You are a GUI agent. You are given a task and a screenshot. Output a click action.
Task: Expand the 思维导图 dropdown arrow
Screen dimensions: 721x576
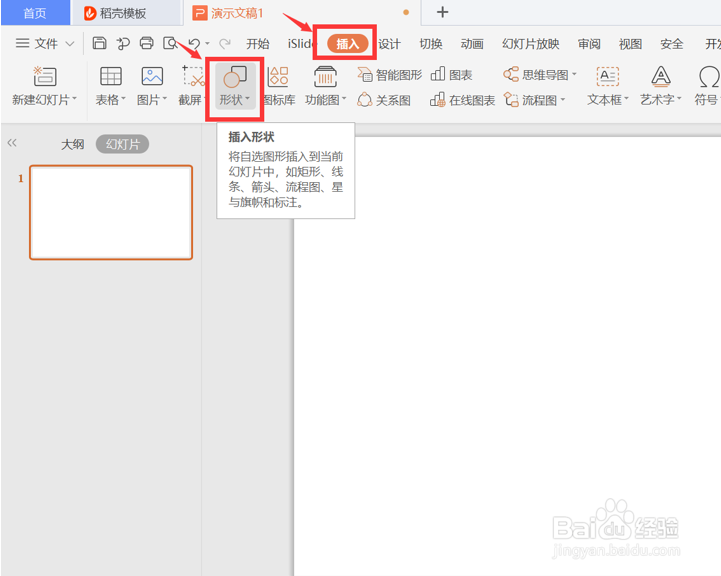tap(574, 74)
